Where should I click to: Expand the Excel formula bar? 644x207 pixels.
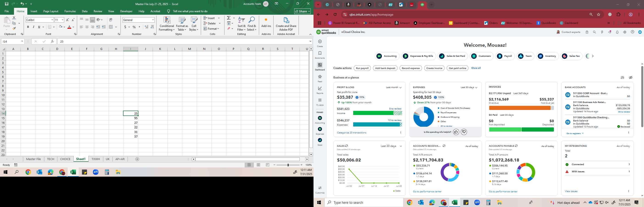[x=310, y=41]
